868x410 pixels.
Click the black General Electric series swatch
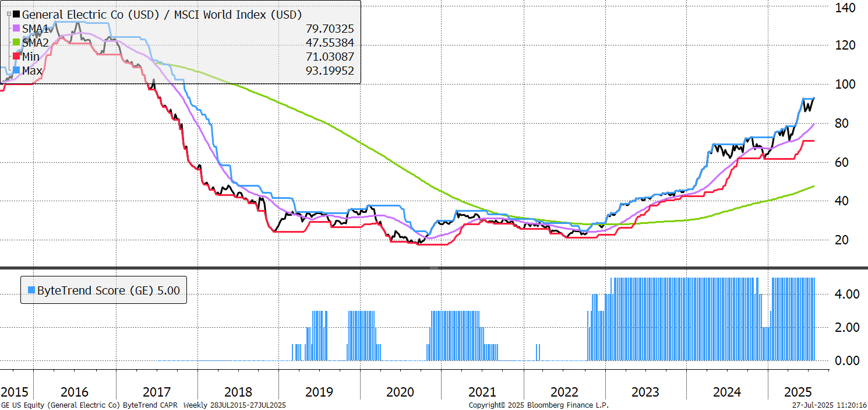pyautogui.click(x=17, y=14)
